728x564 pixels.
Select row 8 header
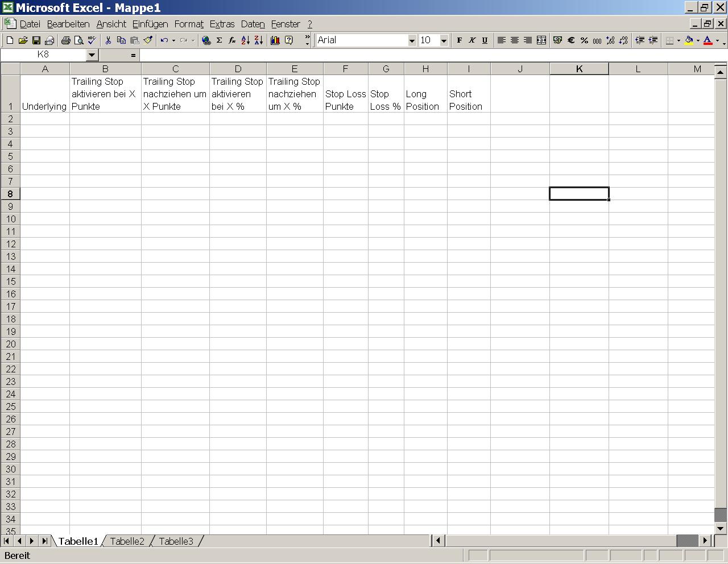point(10,194)
